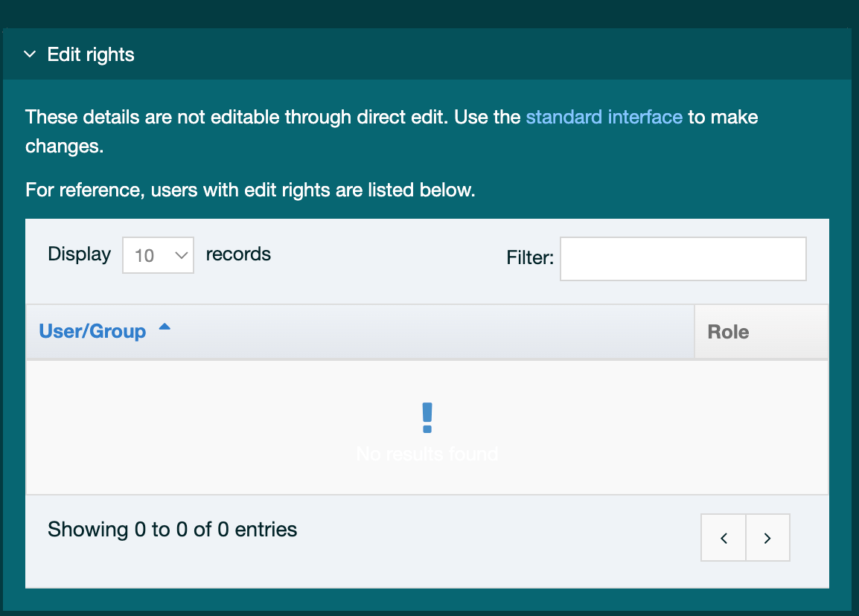
Task: Click the No results found message
Action: 427,454
